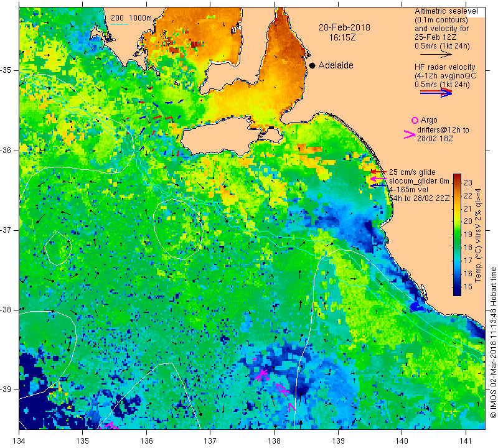Click the '134' longitude axis label

19,441
